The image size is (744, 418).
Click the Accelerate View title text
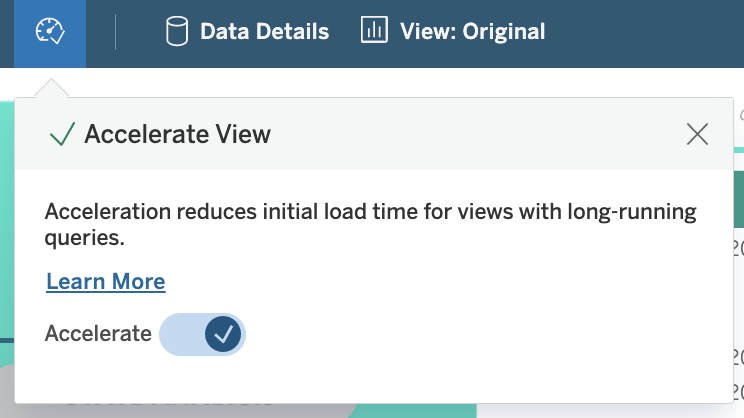click(177, 134)
